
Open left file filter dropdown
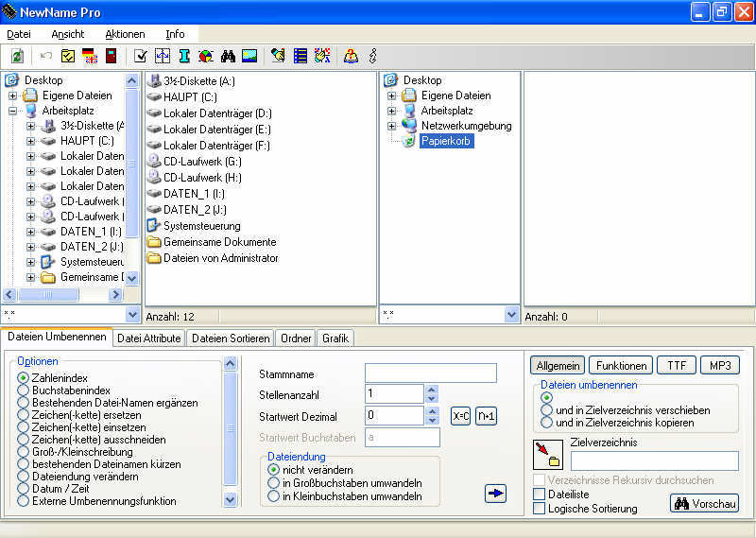132,315
